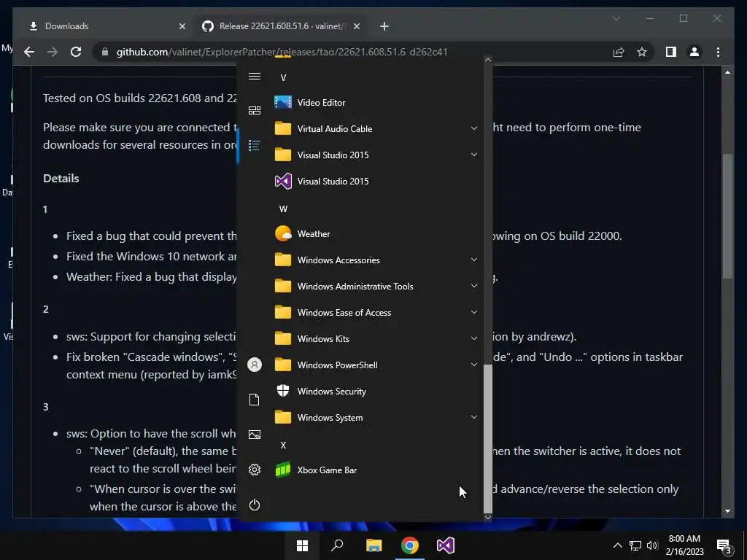This screenshot has width=747, height=560.
Task: Click the Windows Start button on taskbar
Action: pyautogui.click(x=302, y=545)
